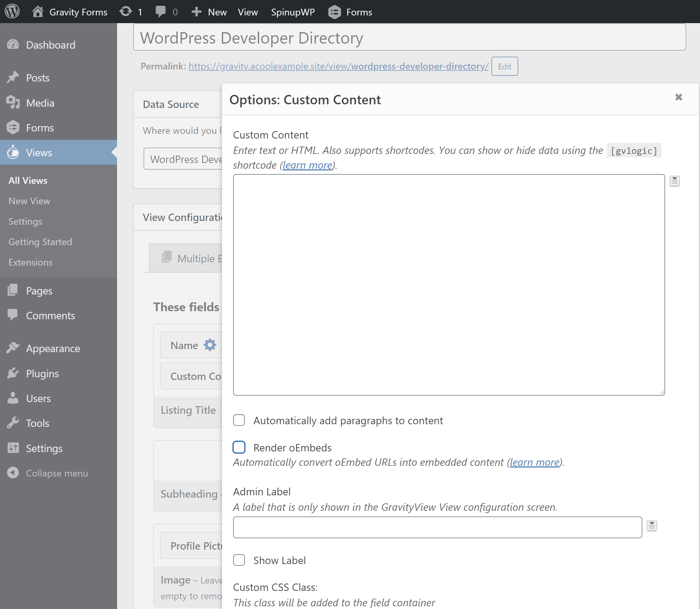Click the Custom Content textarea
The width and height of the screenshot is (700, 609).
(x=449, y=285)
